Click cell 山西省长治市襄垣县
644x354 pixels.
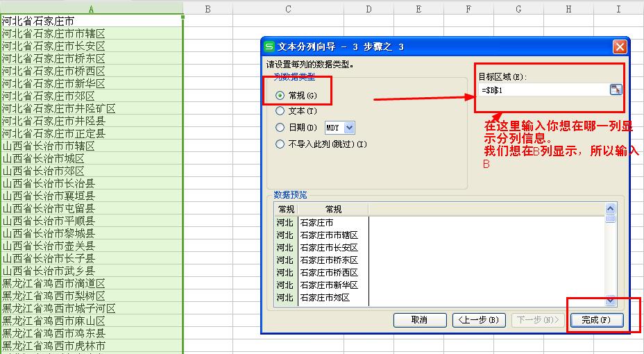pos(91,196)
